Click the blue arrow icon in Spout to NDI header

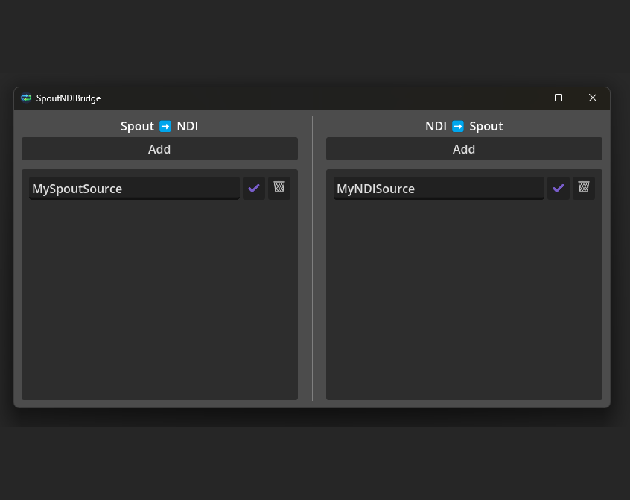click(165, 126)
